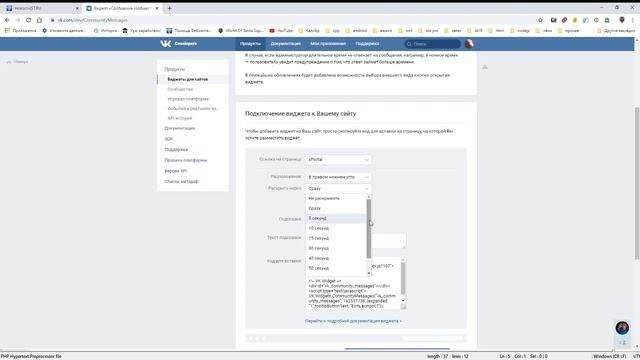Screen dimensions: 640x360
Task: Click the page vertical scrollbar
Action: click(637, 183)
